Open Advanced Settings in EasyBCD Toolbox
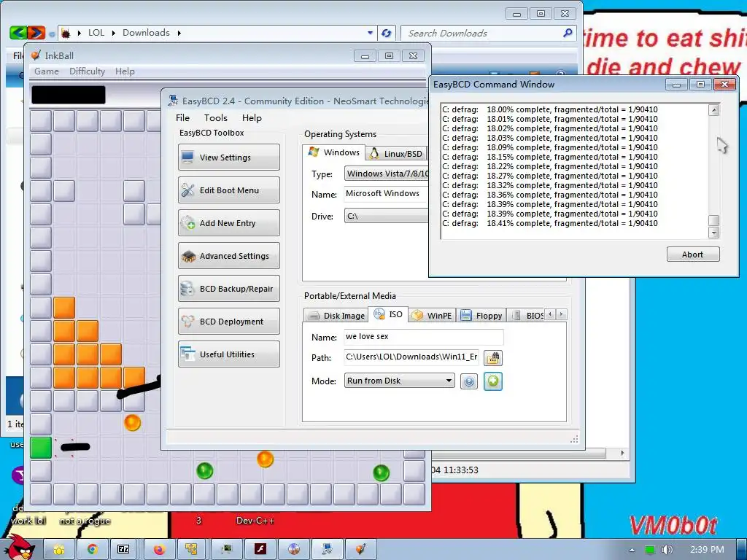747x560 pixels. [x=228, y=256]
